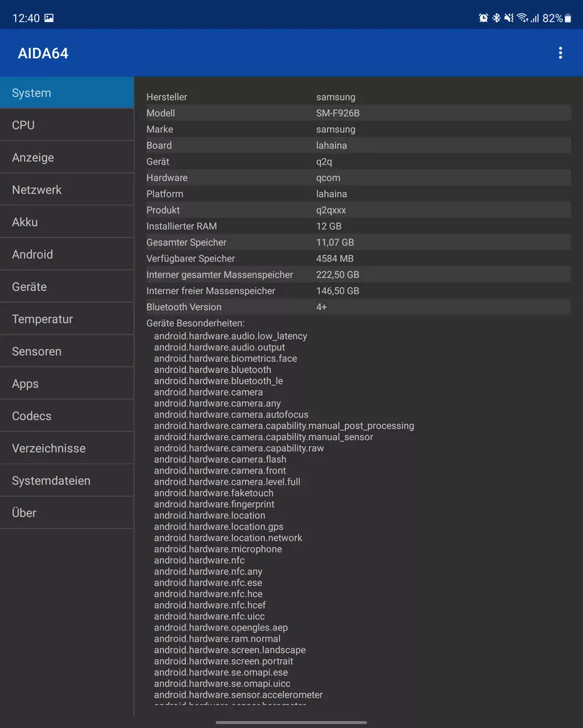
Task: Open the Anzeige section
Action: (67, 158)
